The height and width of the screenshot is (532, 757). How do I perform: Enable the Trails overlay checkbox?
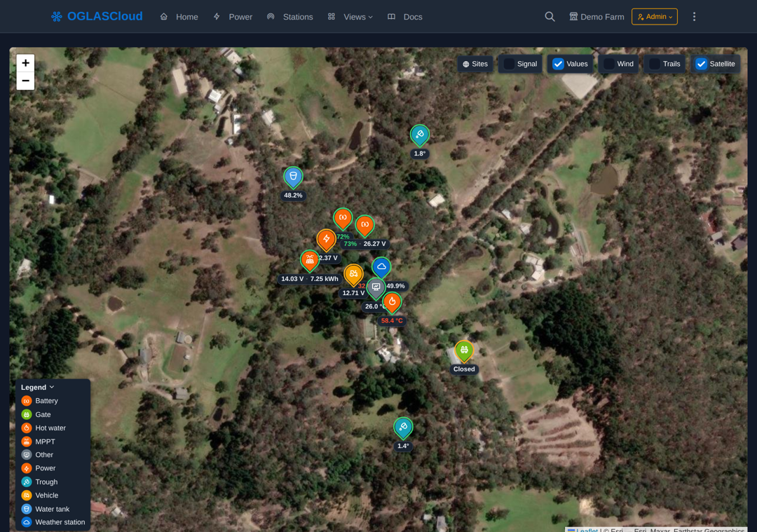[x=655, y=64]
